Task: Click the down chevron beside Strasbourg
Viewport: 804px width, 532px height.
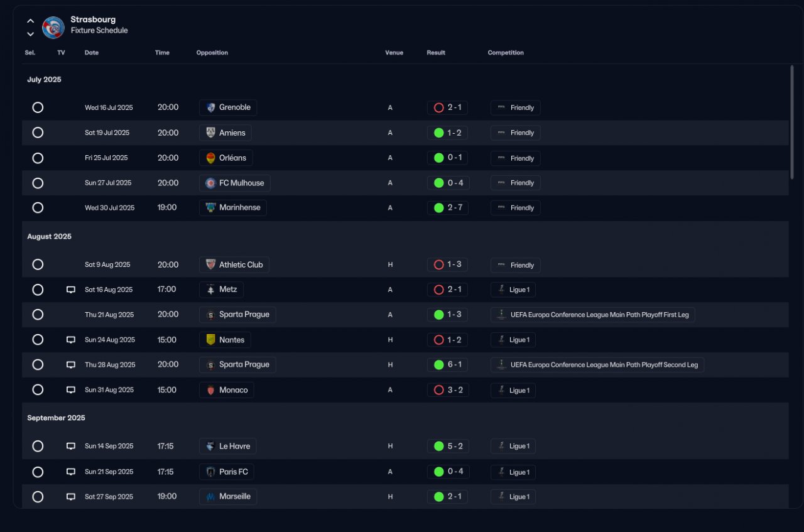Action: click(x=30, y=34)
